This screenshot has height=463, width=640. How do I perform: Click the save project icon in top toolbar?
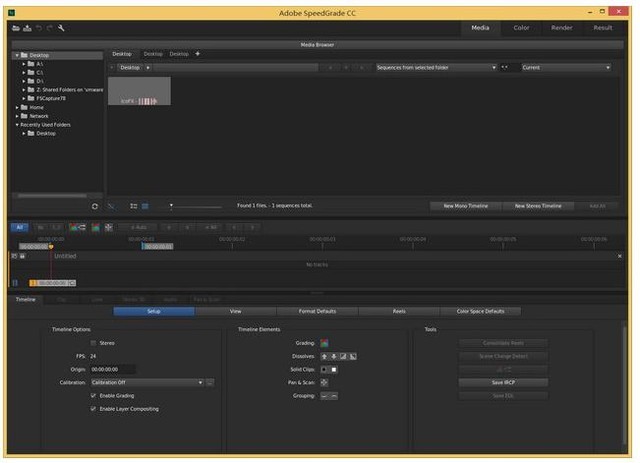(x=27, y=28)
